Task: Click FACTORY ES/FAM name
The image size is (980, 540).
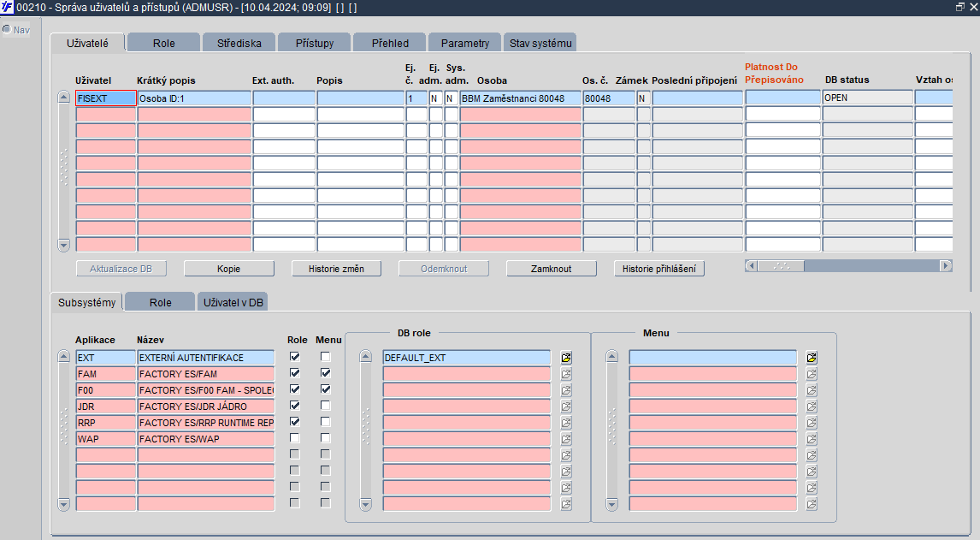Action: click(x=205, y=374)
